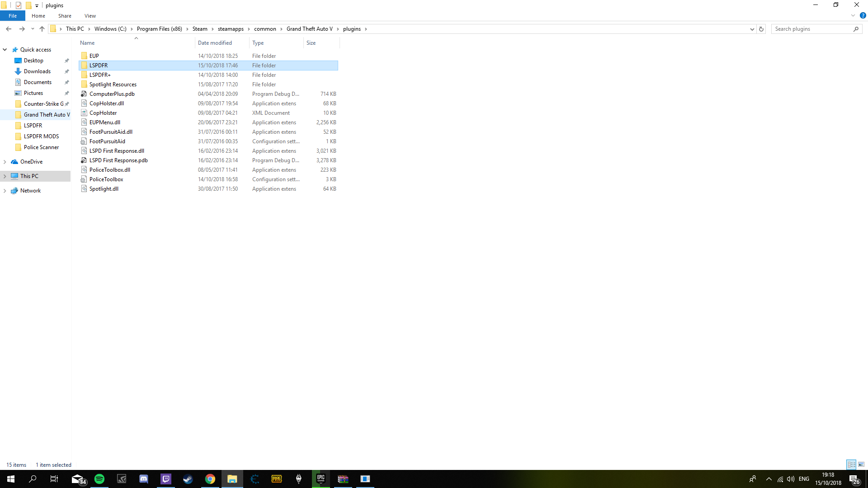This screenshot has height=488, width=868.
Task: Click the File menu button
Action: pyautogui.click(x=13, y=16)
